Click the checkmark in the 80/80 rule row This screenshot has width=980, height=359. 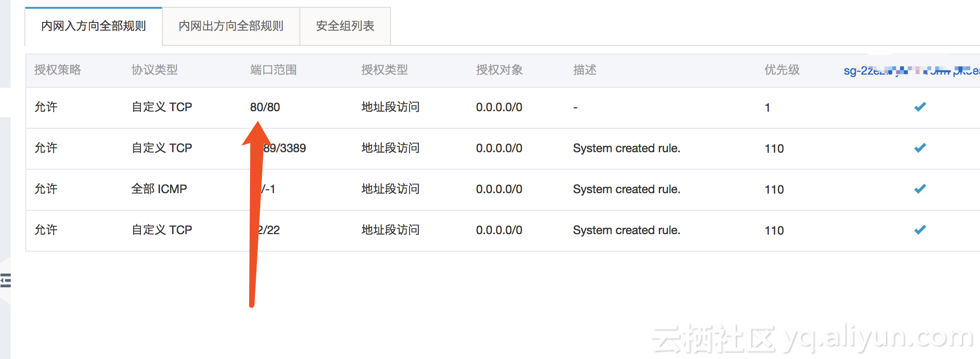[920, 107]
